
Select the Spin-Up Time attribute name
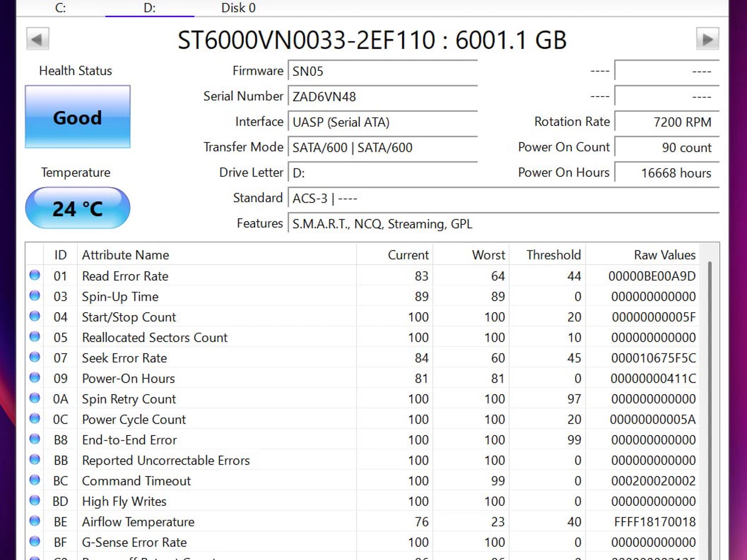coord(120,297)
